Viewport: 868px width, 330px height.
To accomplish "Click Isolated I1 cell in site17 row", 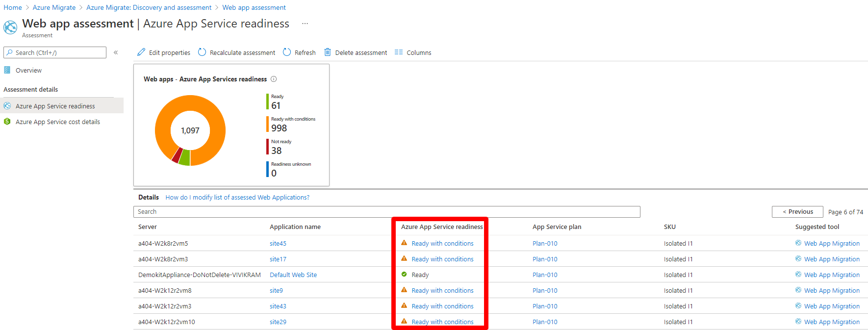I will pyautogui.click(x=678, y=259).
